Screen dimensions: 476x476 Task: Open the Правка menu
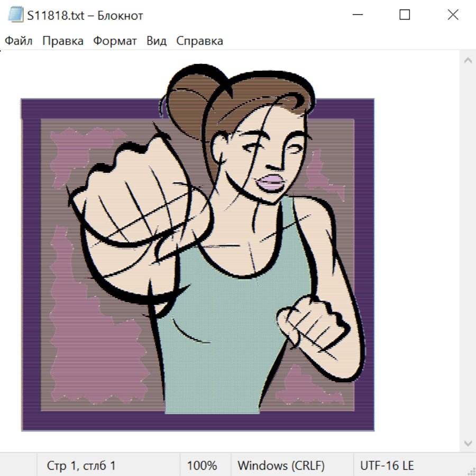click(x=63, y=41)
